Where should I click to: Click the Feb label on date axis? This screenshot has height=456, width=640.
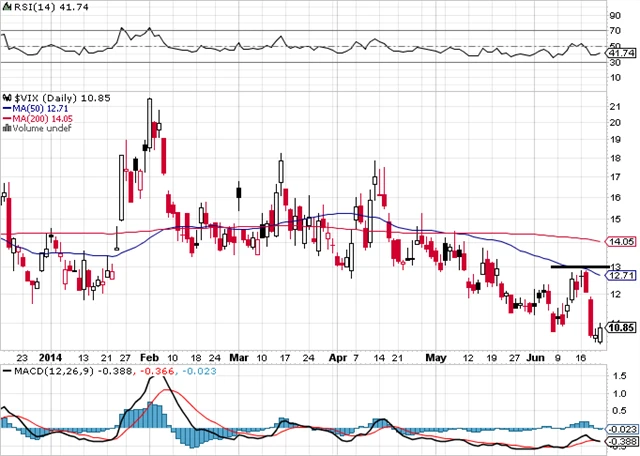(x=149, y=356)
